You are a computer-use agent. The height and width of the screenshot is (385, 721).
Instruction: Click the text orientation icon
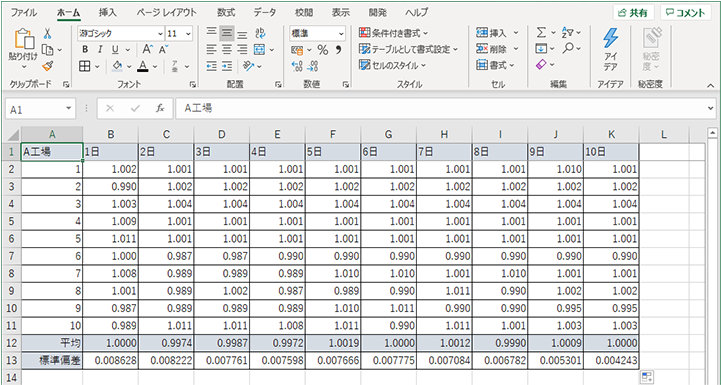[x=249, y=66]
